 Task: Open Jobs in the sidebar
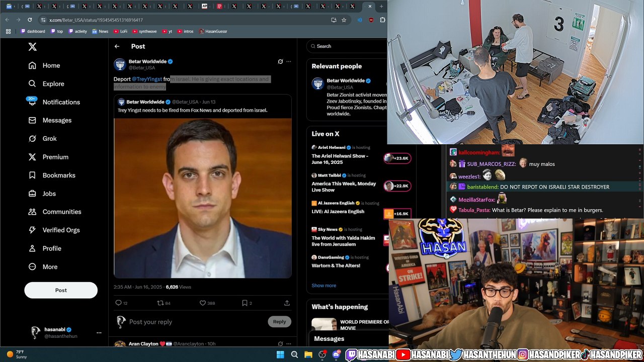point(42,194)
